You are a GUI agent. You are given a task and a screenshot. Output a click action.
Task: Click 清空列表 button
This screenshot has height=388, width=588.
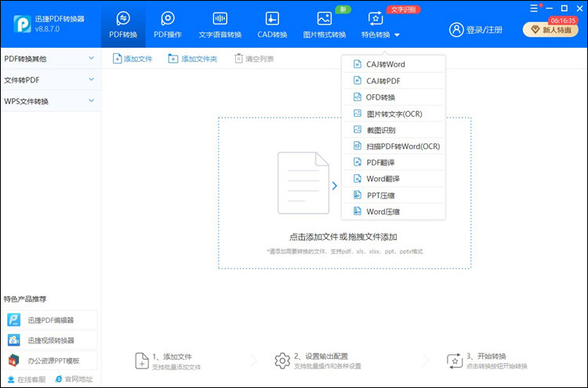click(254, 59)
